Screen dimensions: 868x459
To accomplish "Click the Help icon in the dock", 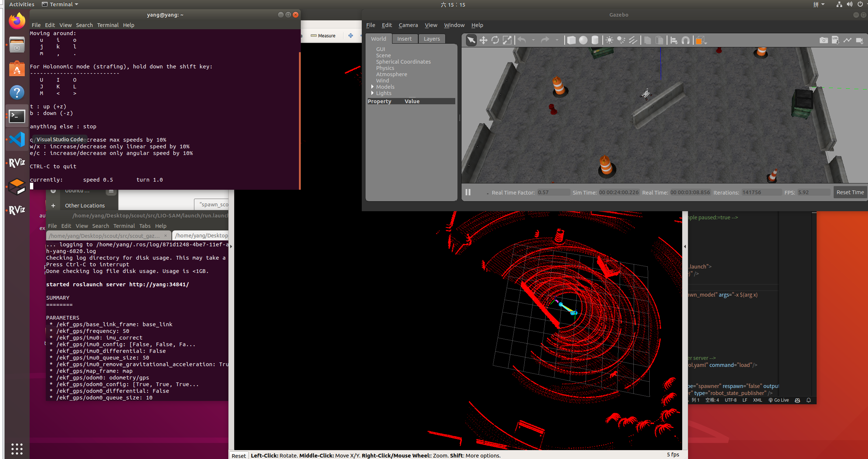I will click(x=17, y=92).
